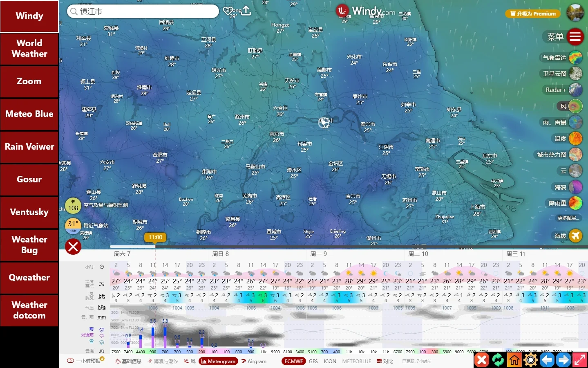Toggle the bft wind unit
This screenshot has height=368, width=588.
102,296
